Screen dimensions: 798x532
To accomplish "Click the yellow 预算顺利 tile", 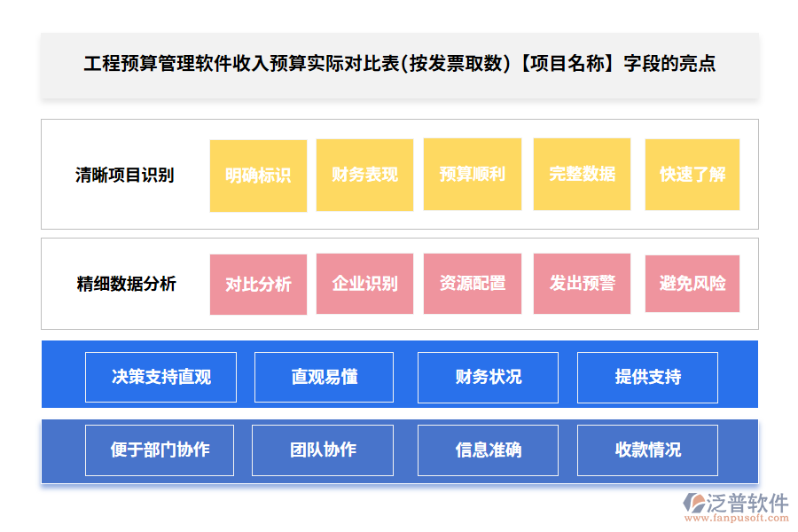I will coord(472,175).
